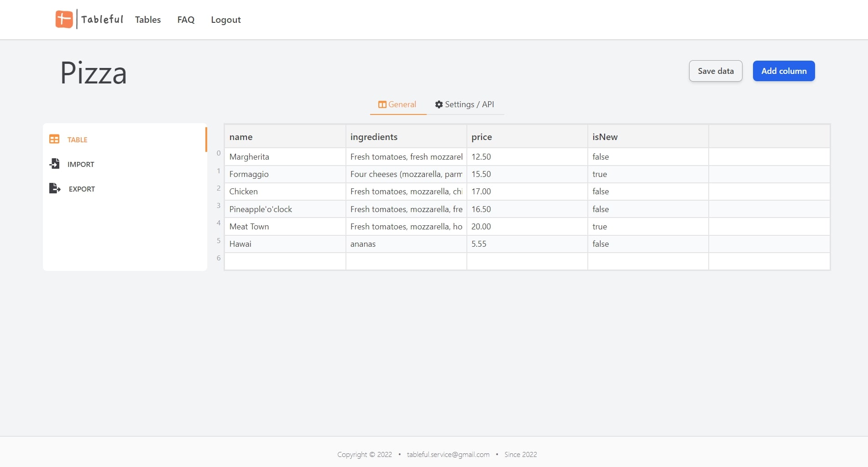Open the EXPORT sidebar item
The width and height of the screenshot is (868, 467).
[125, 189]
